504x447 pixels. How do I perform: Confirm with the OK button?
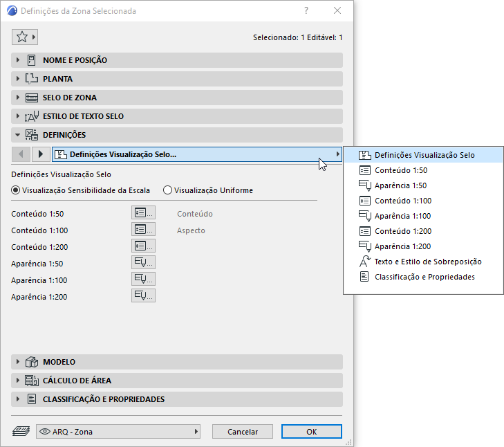click(312, 432)
